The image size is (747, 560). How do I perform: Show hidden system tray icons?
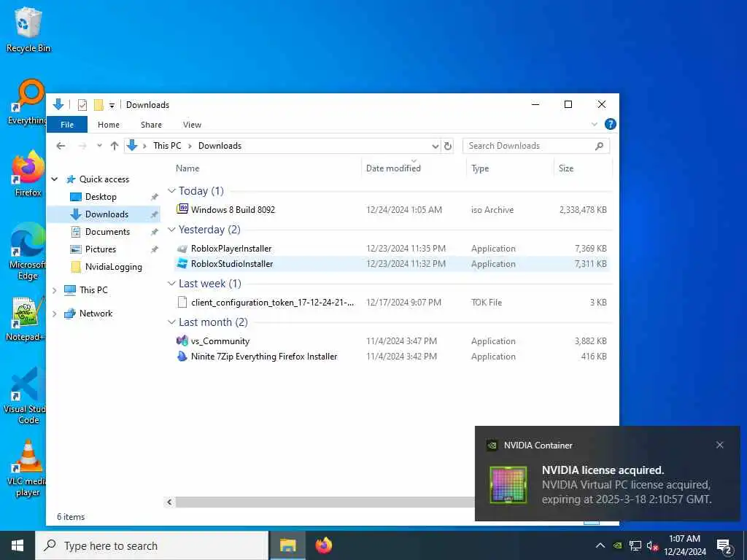[x=600, y=545]
